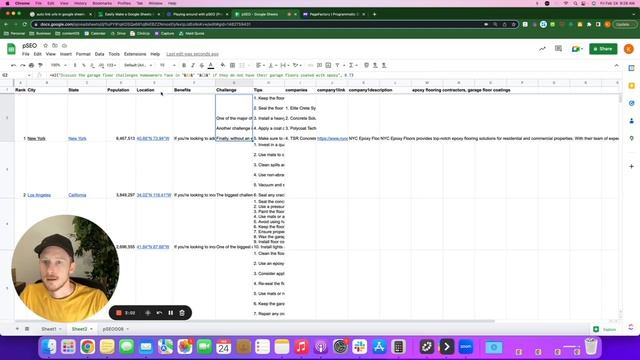This screenshot has height=360, width=640.
Task: Click the Redo icon in Sheets toolbar
Action: click(22, 65)
